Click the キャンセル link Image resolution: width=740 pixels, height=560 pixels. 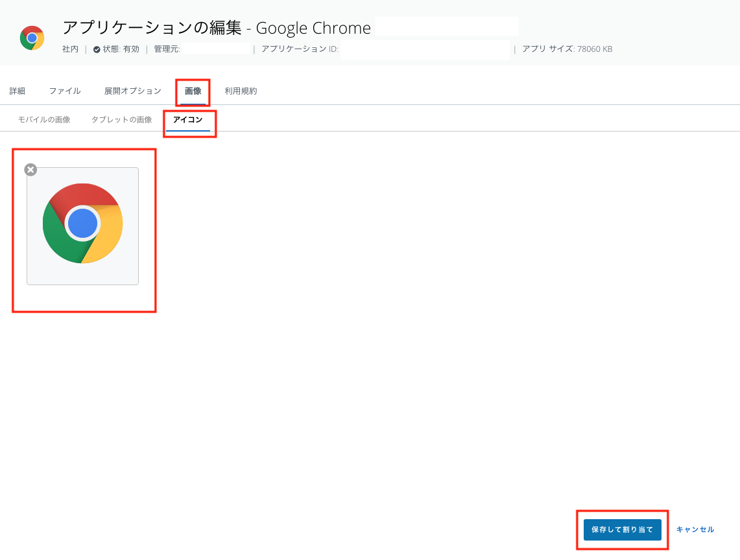(x=696, y=530)
